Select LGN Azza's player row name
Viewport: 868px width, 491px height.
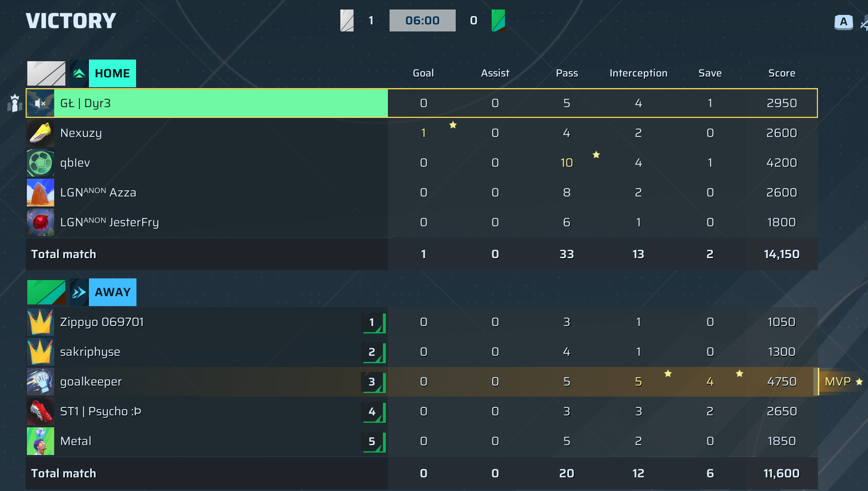98,193
